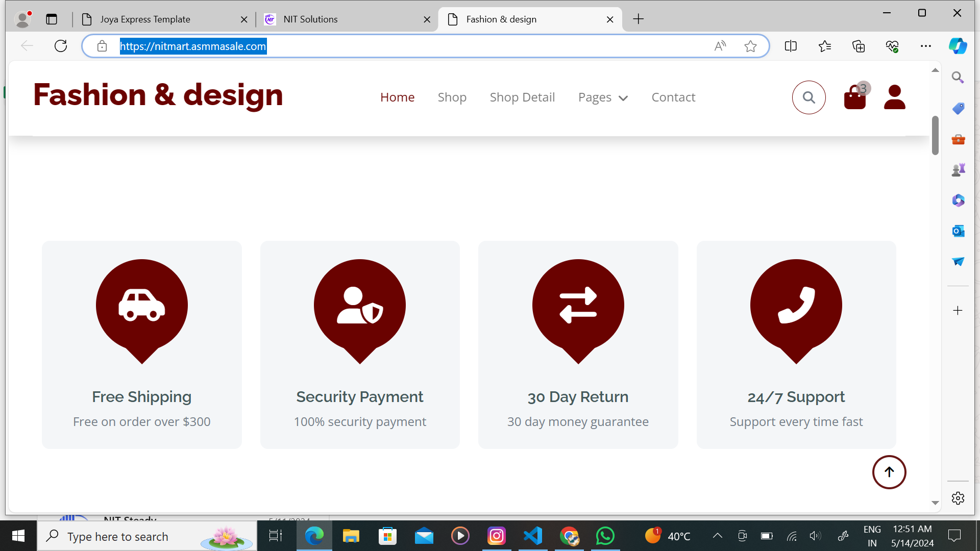980x551 pixels.
Task: Go to the Contact page
Action: coord(673,97)
